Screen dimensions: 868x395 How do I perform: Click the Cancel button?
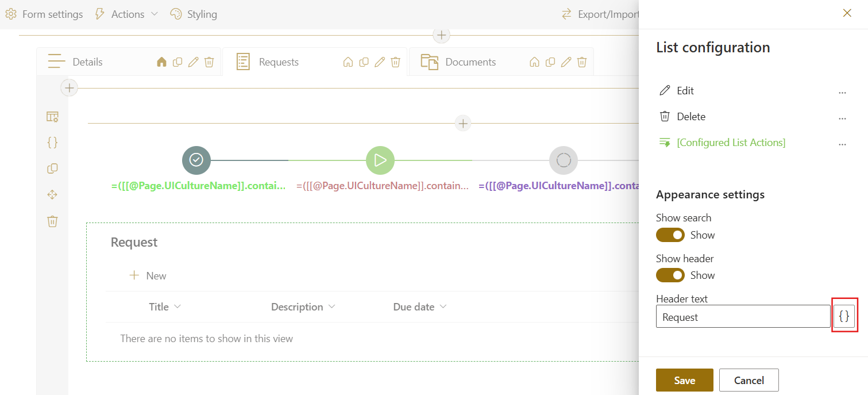(749, 380)
